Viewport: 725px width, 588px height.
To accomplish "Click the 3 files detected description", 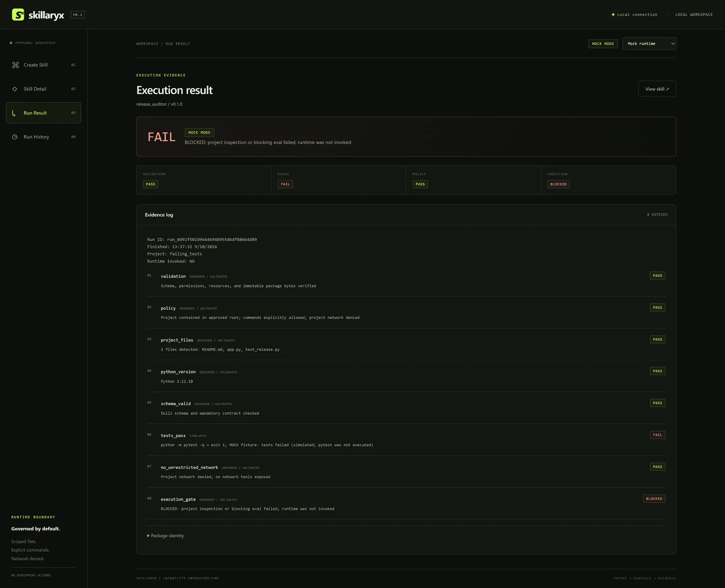I will coord(220,350).
